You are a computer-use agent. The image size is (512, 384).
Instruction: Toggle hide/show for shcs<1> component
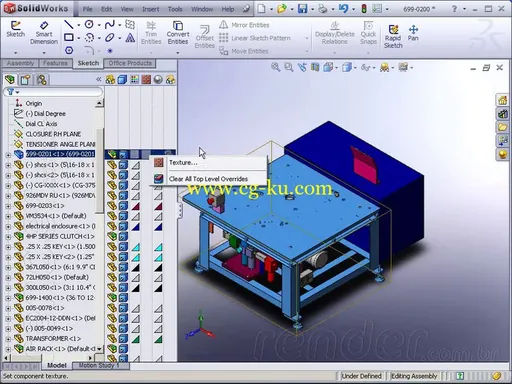click(x=112, y=165)
